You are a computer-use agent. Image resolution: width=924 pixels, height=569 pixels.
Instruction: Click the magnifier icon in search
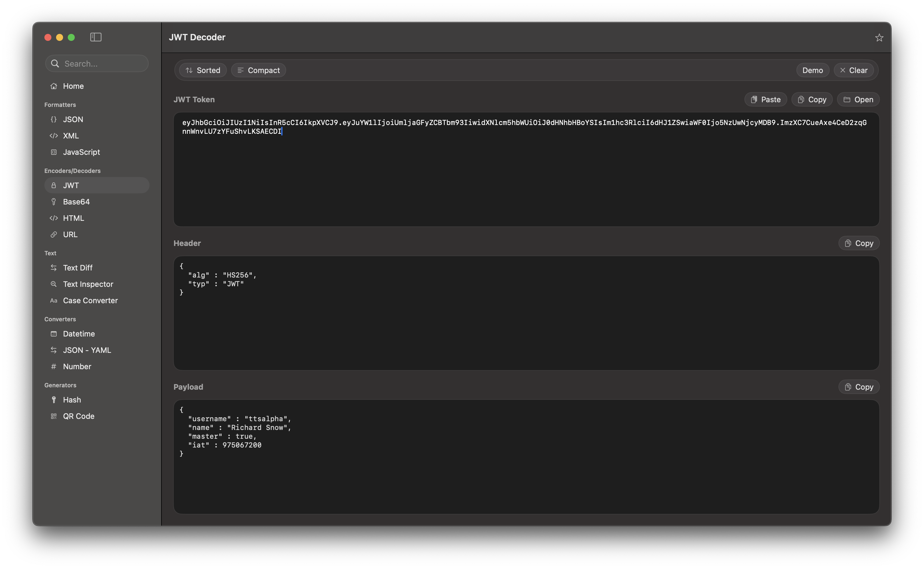(x=55, y=64)
